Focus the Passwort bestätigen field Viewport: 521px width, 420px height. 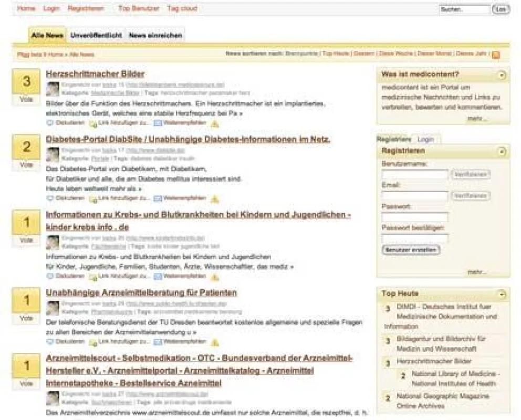click(x=415, y=238)
